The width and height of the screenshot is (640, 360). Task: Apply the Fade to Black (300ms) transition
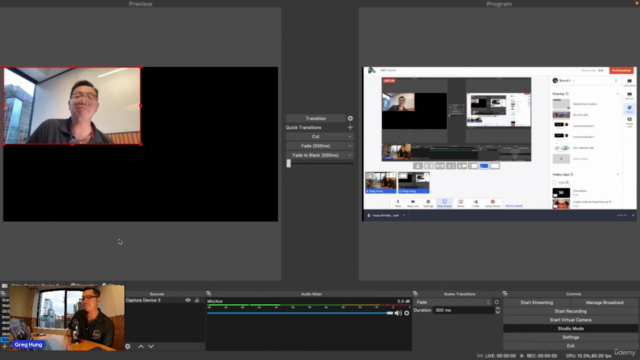pyautogui.click(x=316, y=155)
